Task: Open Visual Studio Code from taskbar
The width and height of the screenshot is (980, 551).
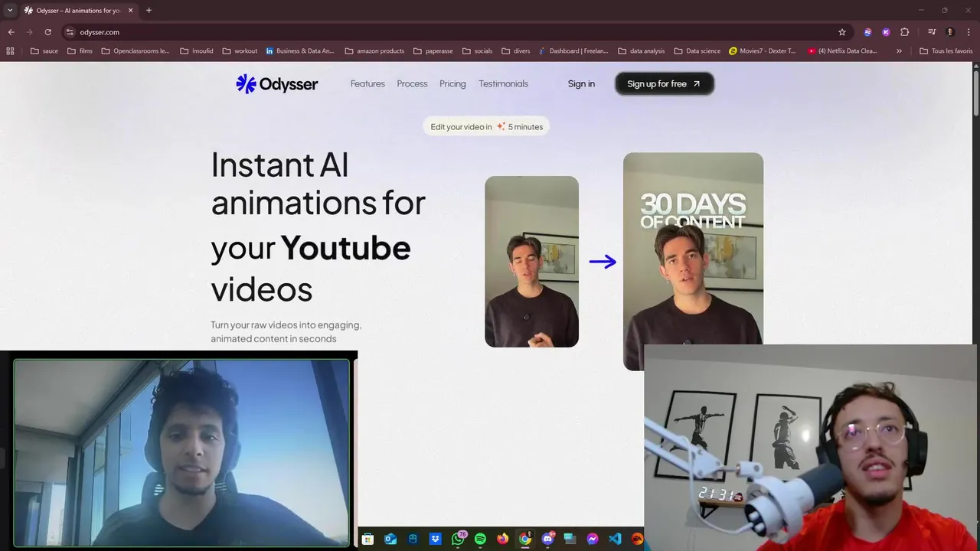Action: pyautogui.click(x=615, y=539)
